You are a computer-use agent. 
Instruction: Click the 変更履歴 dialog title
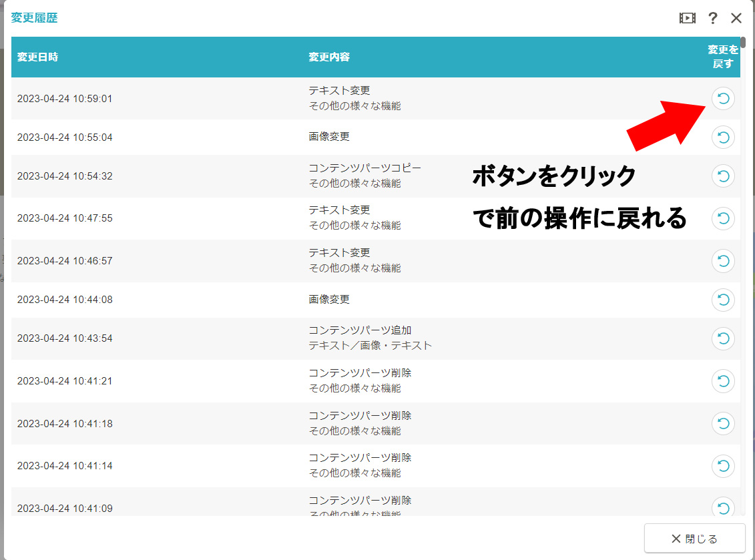[x=34, y=18]
